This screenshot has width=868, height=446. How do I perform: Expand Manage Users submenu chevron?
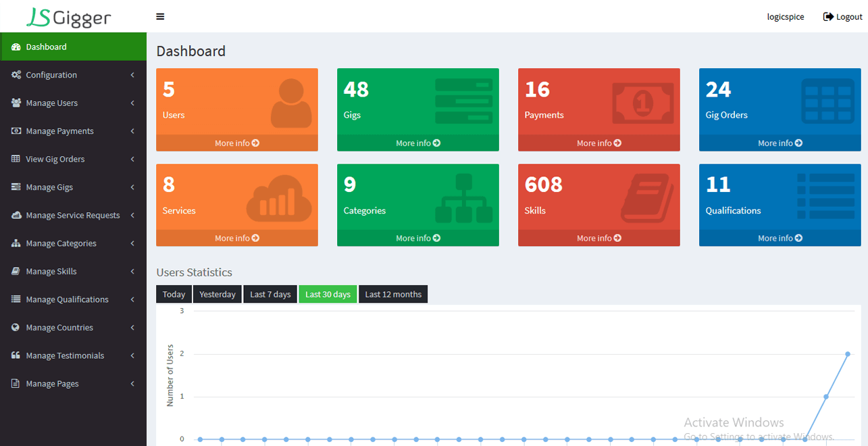coord(132,103)
